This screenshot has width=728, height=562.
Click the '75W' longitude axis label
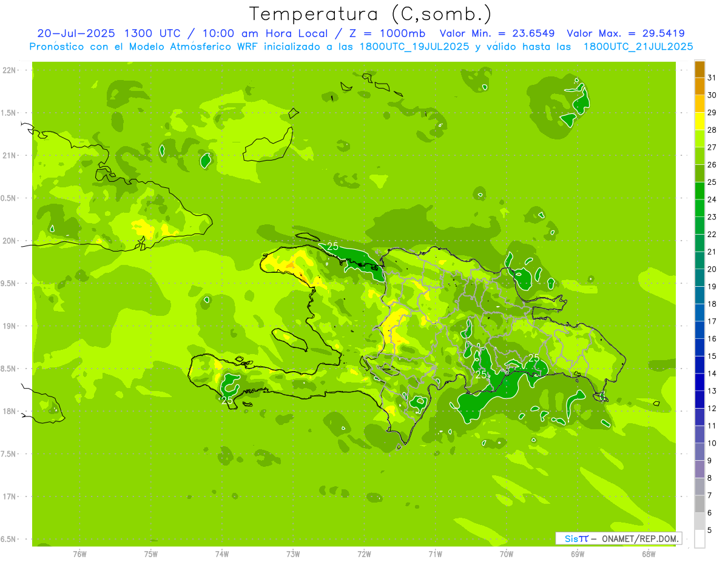click(x=151, y=554)
